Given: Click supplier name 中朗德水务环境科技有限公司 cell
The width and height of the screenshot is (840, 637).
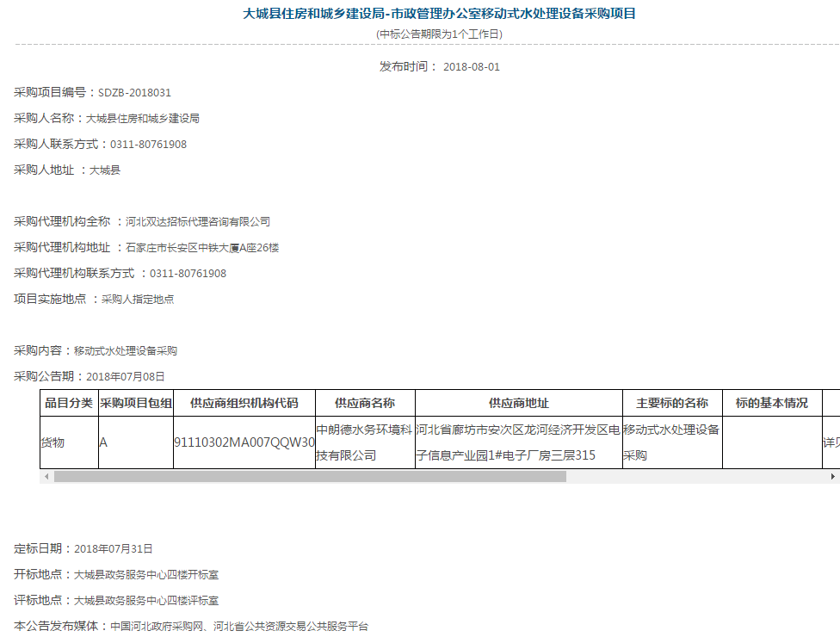Looking at the screenshot, I should 365,442.
